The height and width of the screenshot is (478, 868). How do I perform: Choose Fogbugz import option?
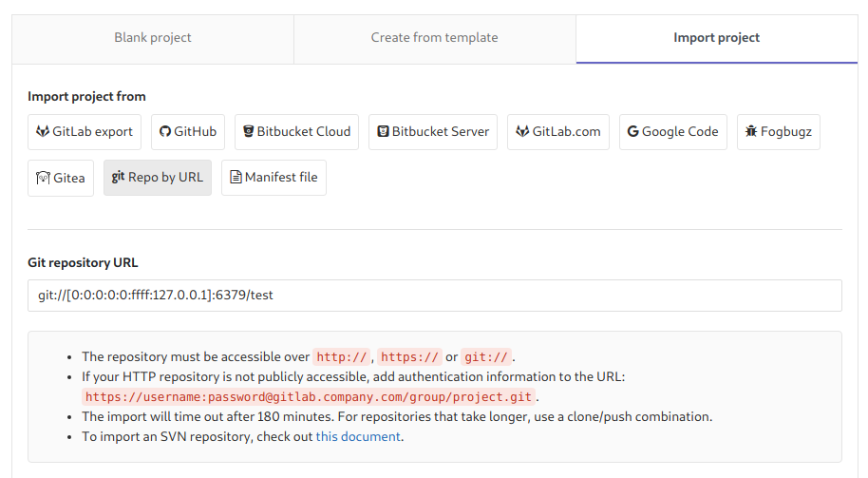[779, 132]
